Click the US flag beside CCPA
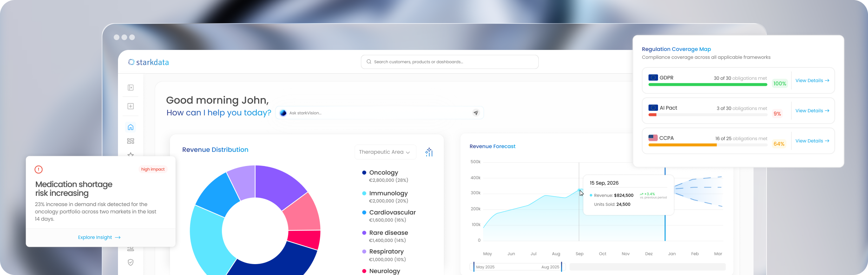Image resolution: width=868 pixels, height=275 pixels. click(x=653, y=138)
